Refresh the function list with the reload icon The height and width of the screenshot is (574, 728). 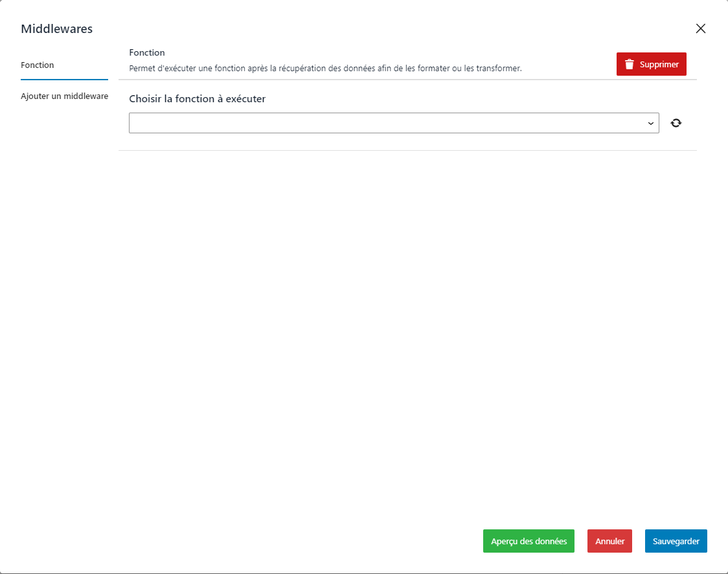(x=676, y=123)
